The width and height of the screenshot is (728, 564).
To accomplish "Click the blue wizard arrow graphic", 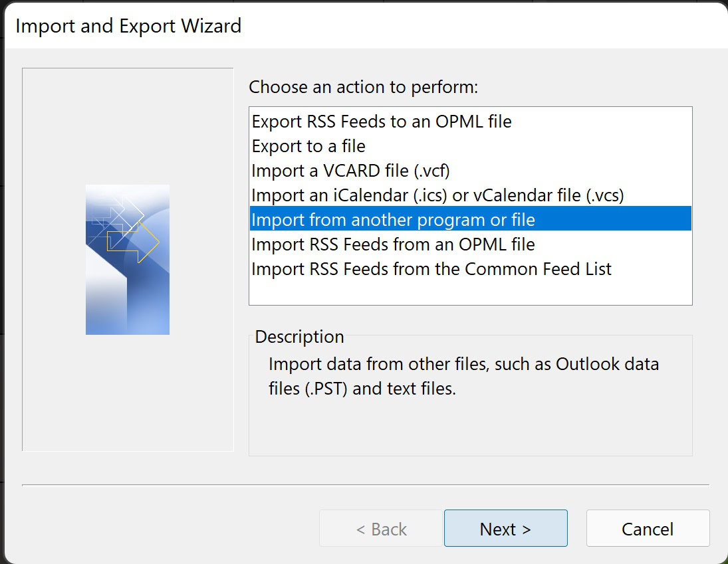I will pyautogui.click(x=128, y=260).
